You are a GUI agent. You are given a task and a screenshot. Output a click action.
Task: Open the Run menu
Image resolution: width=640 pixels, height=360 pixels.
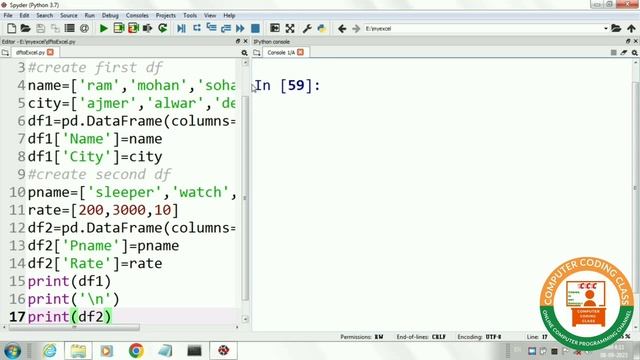point(89,16)
